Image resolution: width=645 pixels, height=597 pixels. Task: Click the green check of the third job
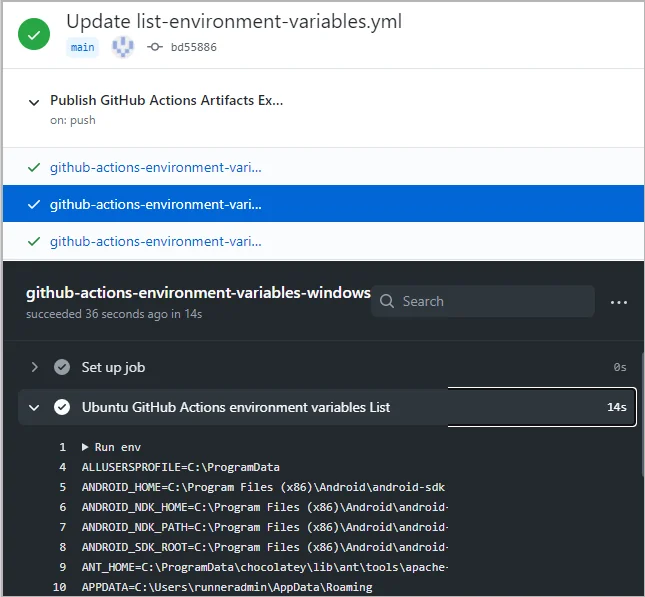coord(34,241)
